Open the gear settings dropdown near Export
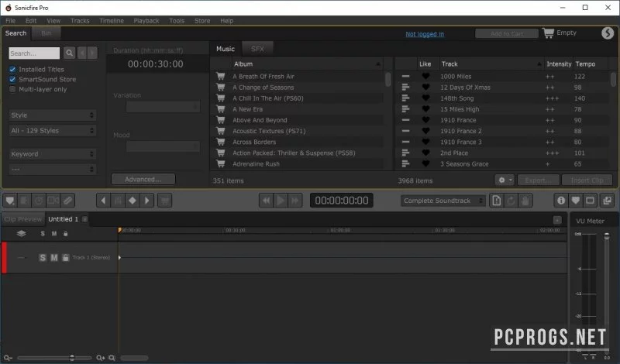 coord(505,180)
